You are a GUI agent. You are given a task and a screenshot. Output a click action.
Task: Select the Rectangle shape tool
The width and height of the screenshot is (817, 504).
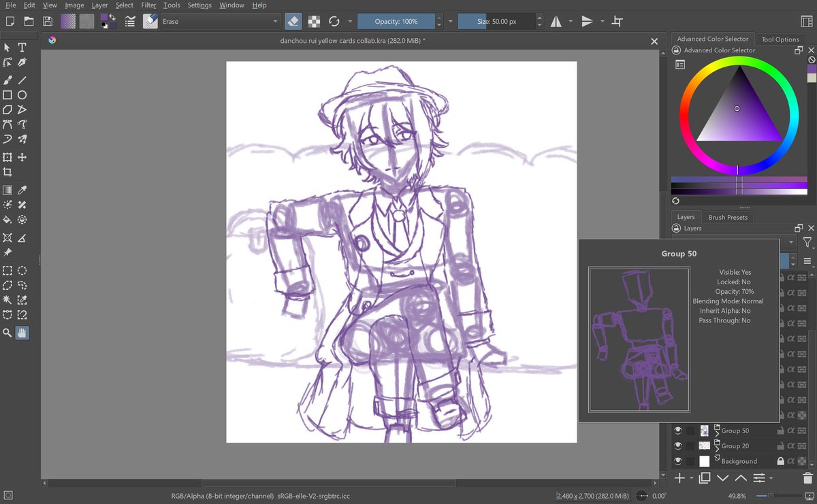coord(7,95)
